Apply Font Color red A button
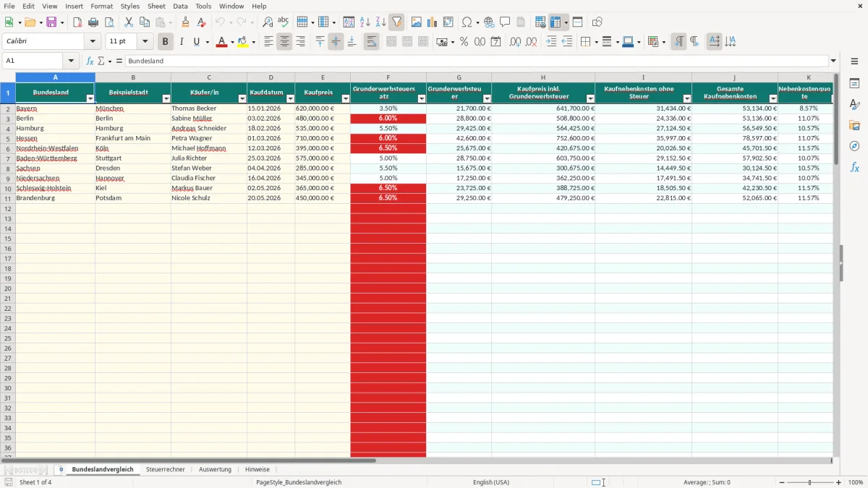The width and height of the screenshot is (868, 488). coord(221,42)
